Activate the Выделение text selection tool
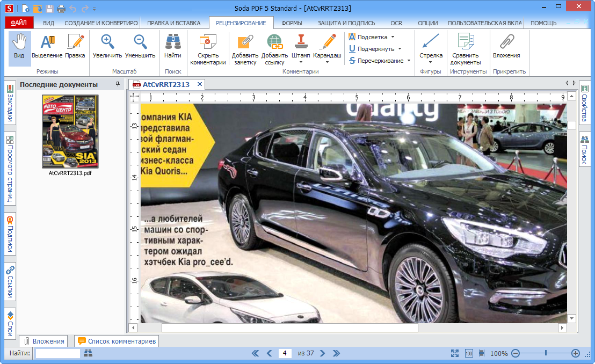This screenshot has height=364, width=595. (47, 47)
